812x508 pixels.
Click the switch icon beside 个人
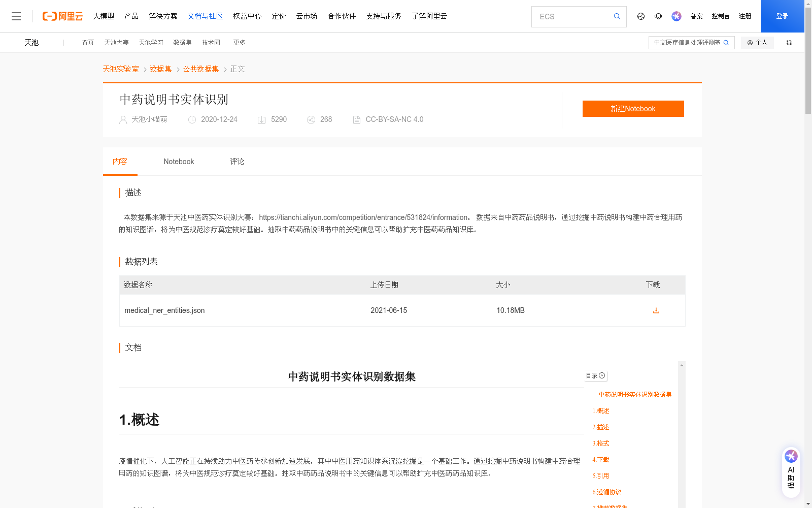(x=789, y=43)
